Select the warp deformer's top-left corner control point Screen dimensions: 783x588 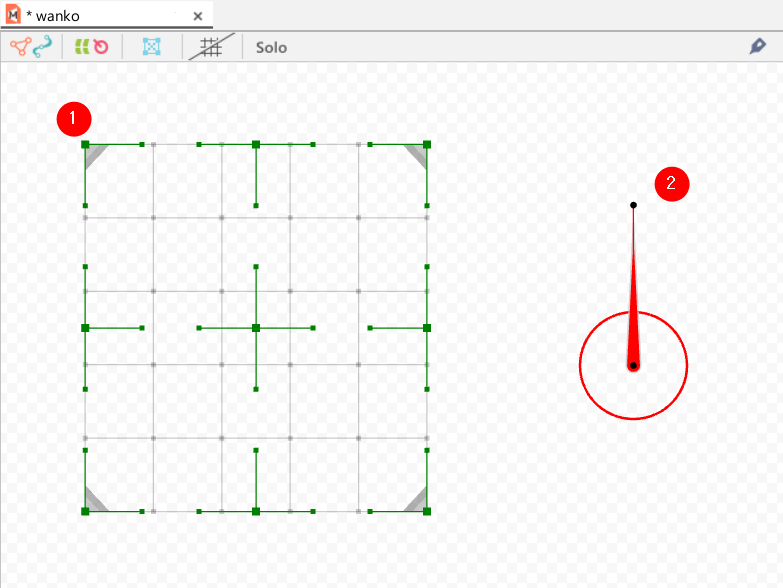pyautogui.click(x=85, y=145)
